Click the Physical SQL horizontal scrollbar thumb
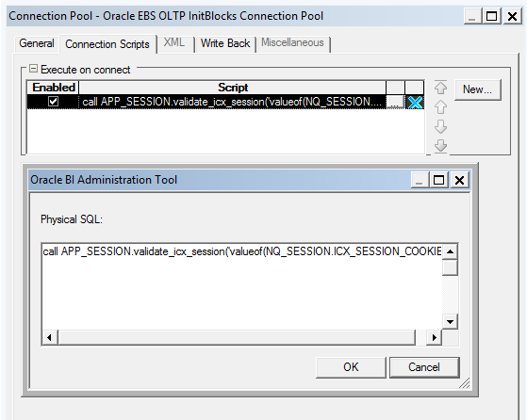527x420 pixels. coord(237,337)
